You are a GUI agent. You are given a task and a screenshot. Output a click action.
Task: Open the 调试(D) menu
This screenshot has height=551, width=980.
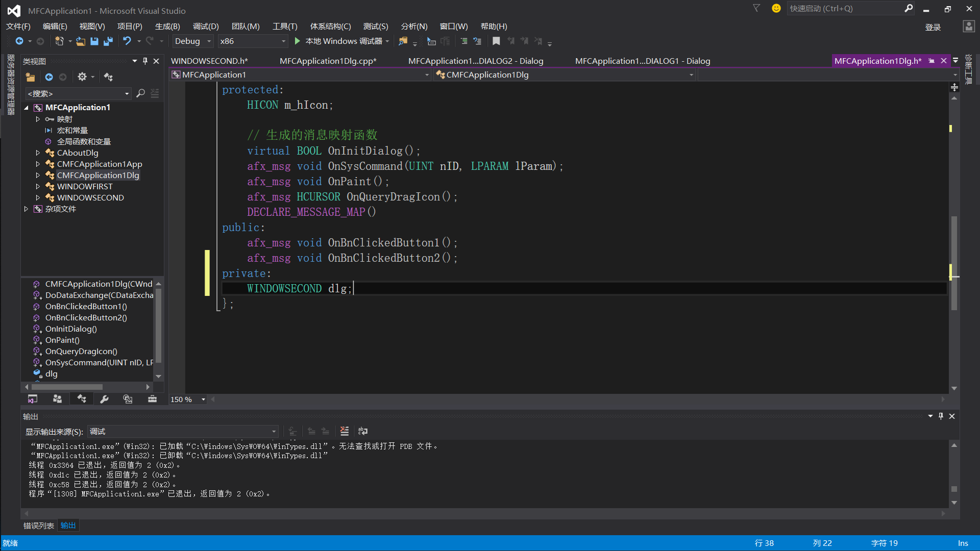coord(206,27)
